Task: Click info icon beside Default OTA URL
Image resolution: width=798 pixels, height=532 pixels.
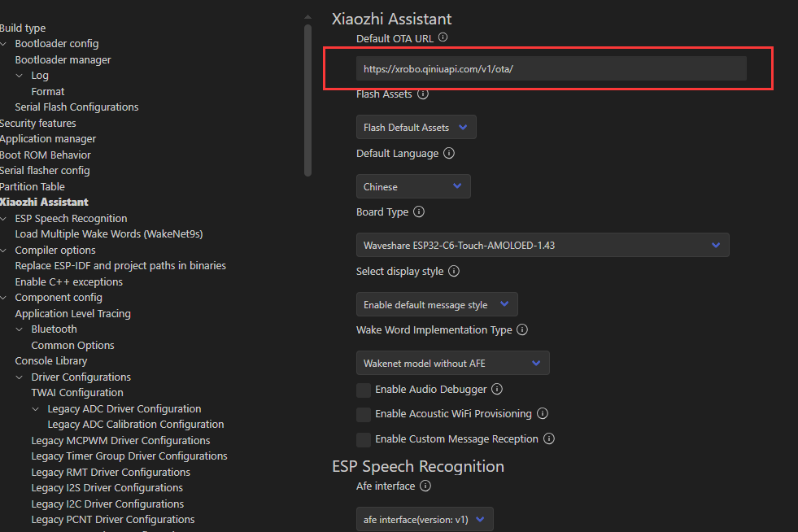Action: pos(443,37)
